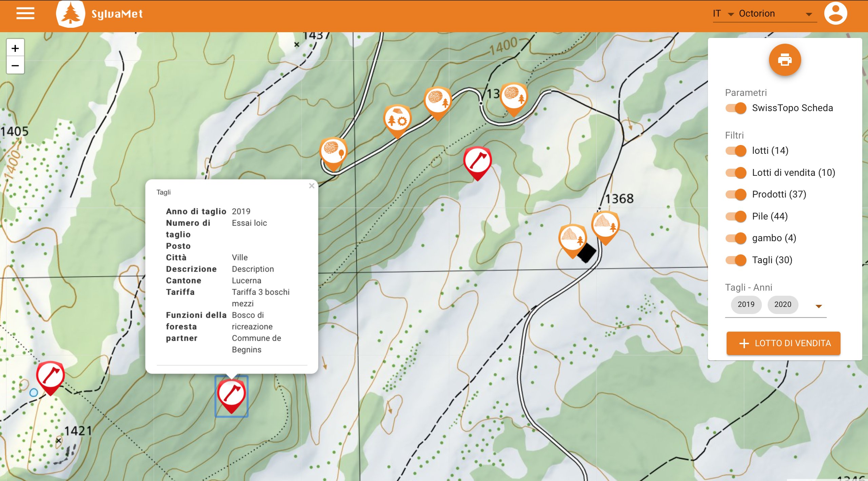Click 'Commune de Begnins' partner text

(256, 344)
